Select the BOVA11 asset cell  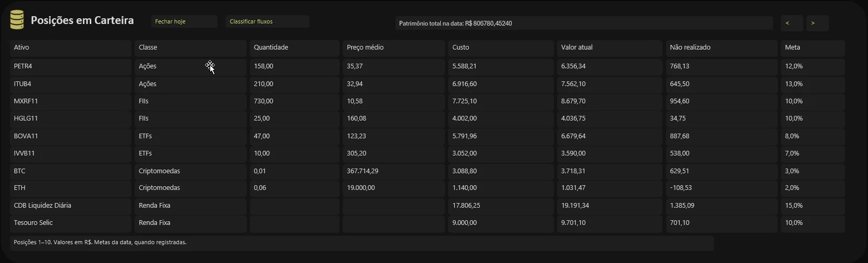[x=70, y=136]
